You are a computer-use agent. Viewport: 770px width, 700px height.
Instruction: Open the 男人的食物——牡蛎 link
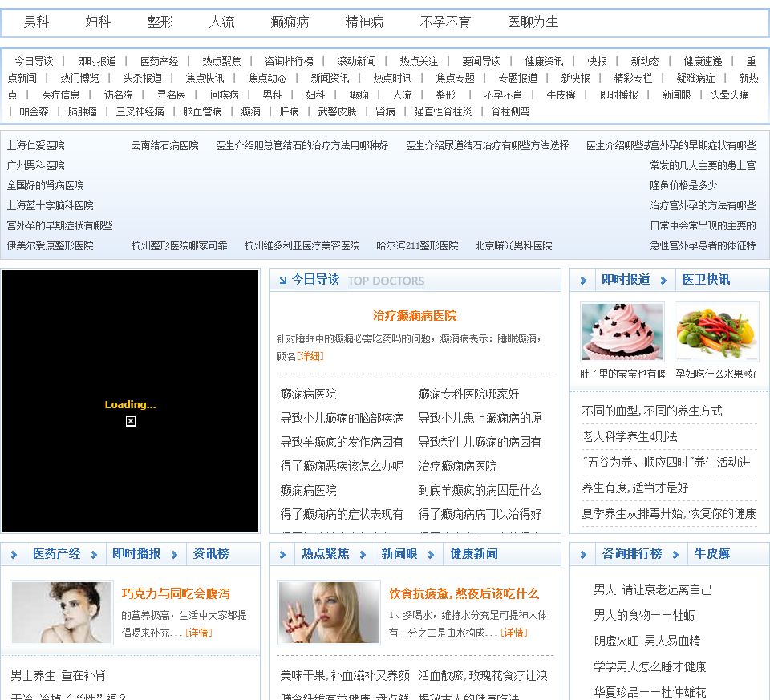point(644,615)
